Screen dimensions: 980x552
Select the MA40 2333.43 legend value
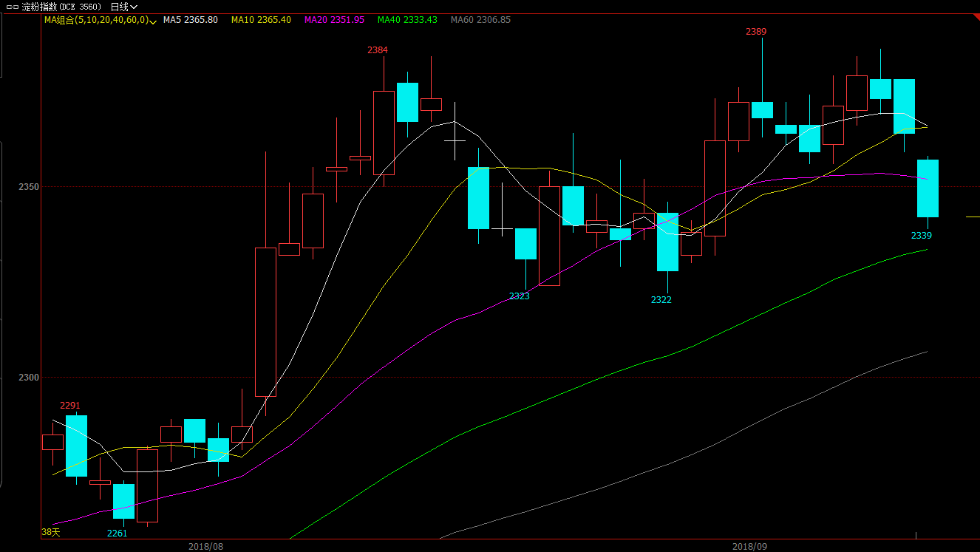407,20
